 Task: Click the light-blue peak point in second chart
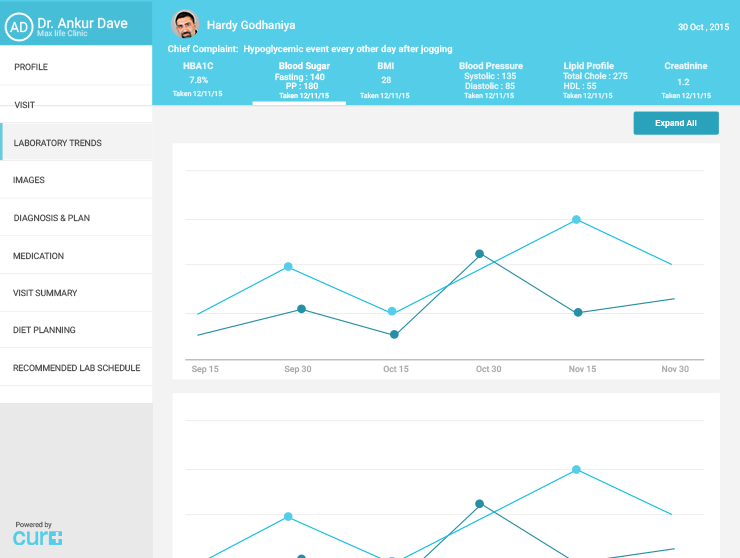click(576, 470)
